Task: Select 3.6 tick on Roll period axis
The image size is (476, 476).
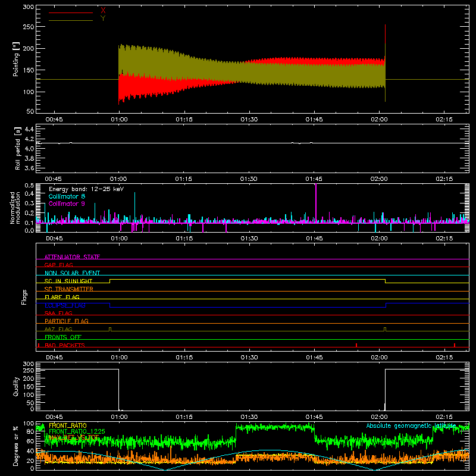Action: pos(29,168)
